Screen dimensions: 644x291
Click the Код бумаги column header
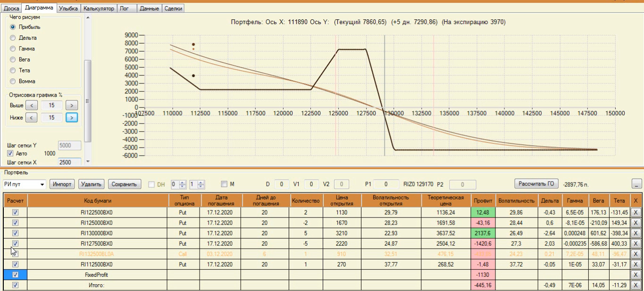[97, 200]
